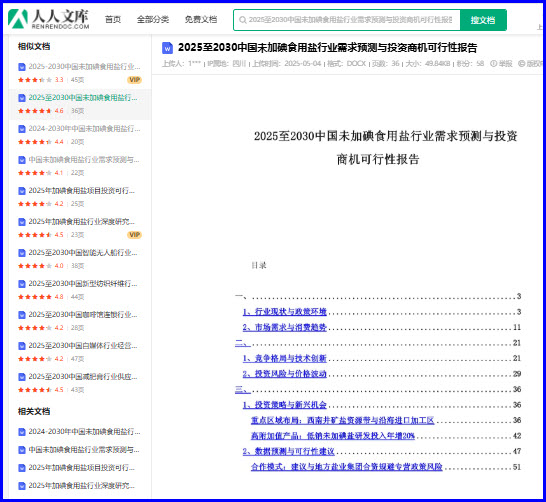
Task: Click document icon beside 中国未加碘食用盐 entry with 22页
Action: pos(22,160)
